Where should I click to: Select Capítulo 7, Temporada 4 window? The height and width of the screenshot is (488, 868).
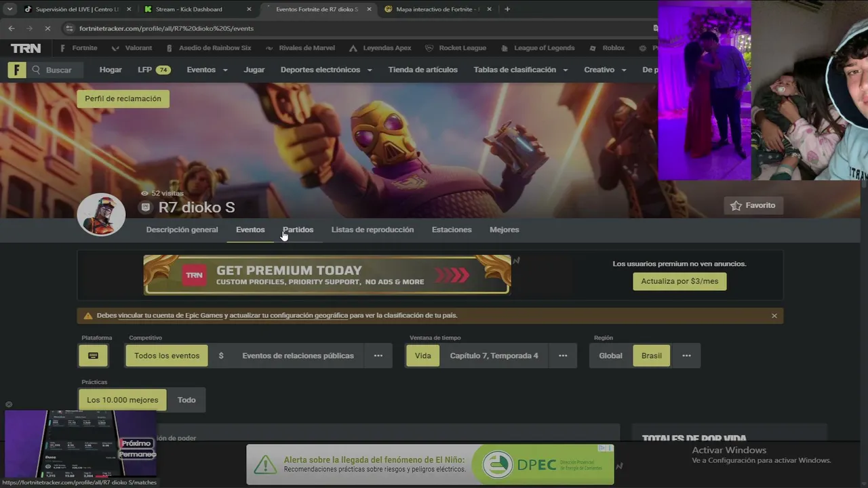494,356
